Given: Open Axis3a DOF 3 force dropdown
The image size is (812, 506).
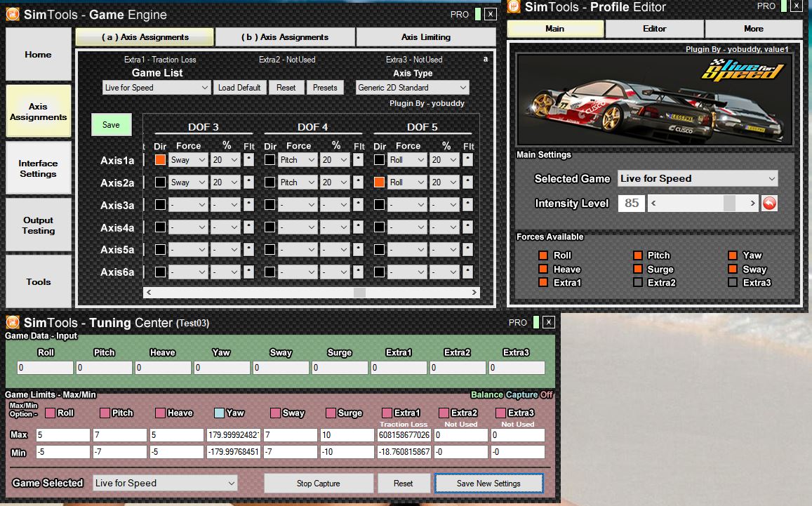Looking at the screenshot, I should 188,204.
